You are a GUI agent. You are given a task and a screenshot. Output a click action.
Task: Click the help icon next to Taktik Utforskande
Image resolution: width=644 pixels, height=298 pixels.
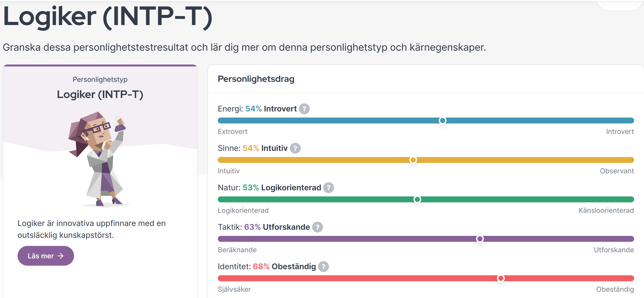[317, 227]
